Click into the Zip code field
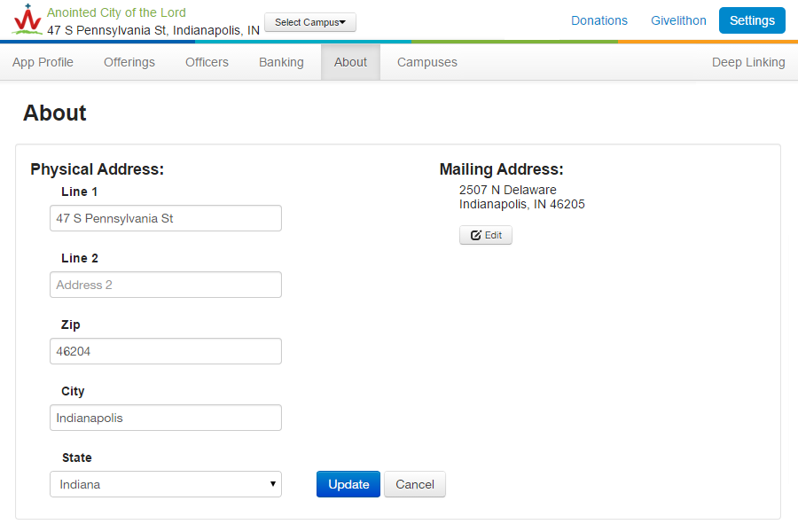798x532 pixels. tap(166, 351)
